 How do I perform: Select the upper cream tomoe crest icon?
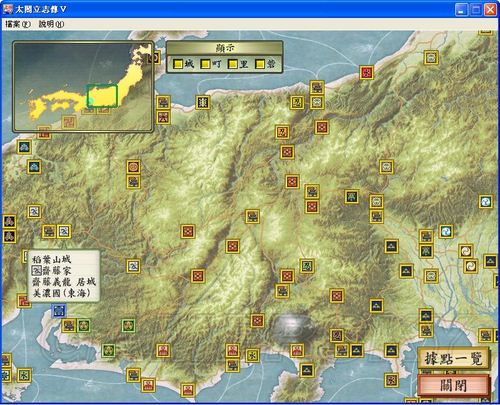click(466, 251)
